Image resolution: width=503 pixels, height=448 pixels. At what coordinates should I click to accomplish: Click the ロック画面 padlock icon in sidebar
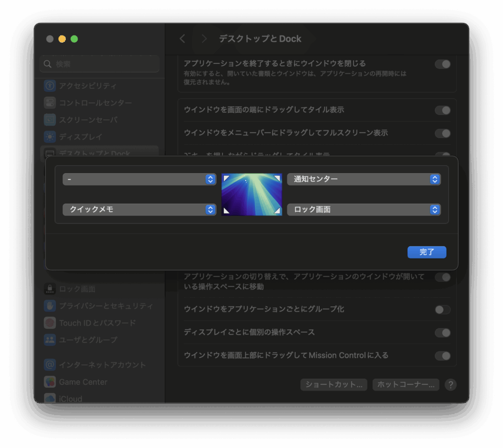pyautogui.click(x=50, y=289)
